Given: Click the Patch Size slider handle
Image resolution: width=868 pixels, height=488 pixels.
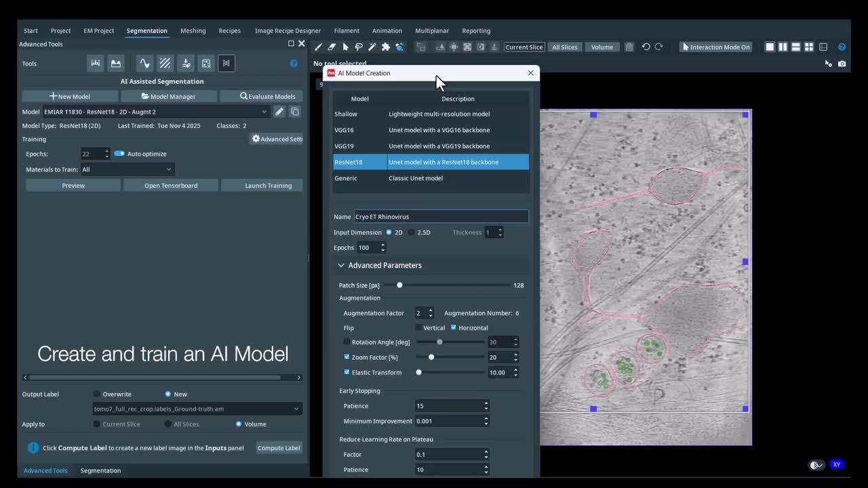Looking at the screenshot, I should tap(399, 285).
